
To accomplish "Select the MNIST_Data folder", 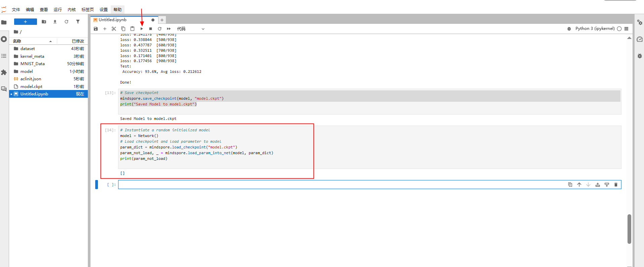I will (x=48, y=64).
